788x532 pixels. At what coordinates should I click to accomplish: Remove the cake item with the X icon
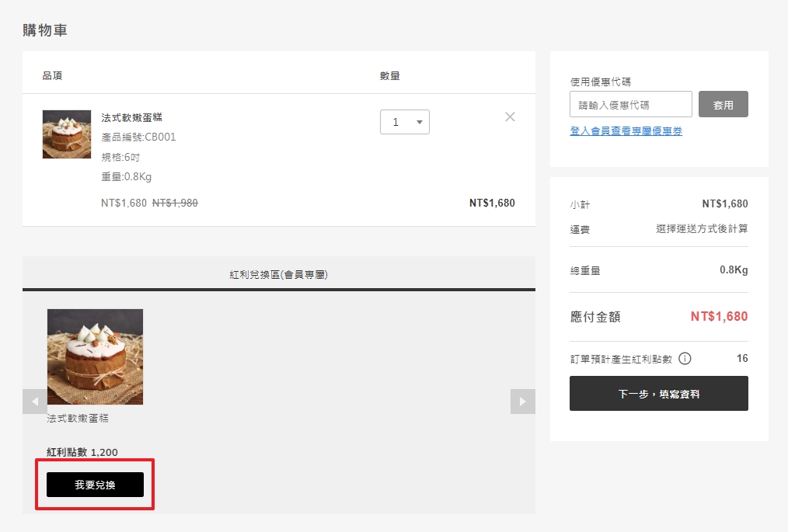510,117
